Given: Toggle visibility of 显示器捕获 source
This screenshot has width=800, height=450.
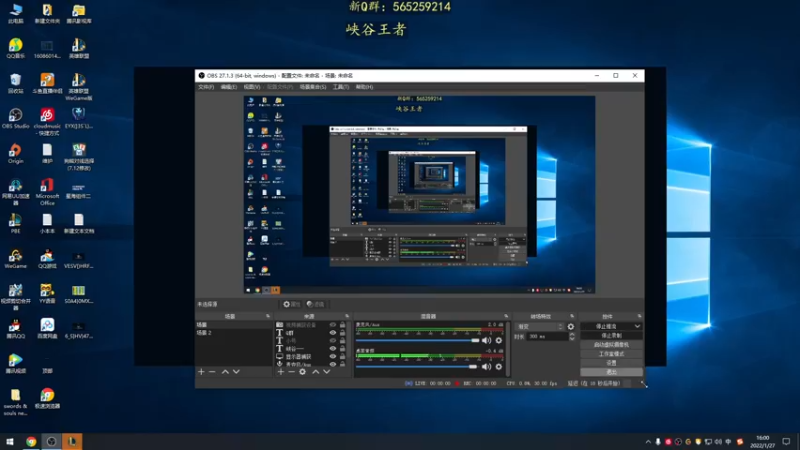Looking at the screenshot, I should pyautogui.click(x=333, y=357).
